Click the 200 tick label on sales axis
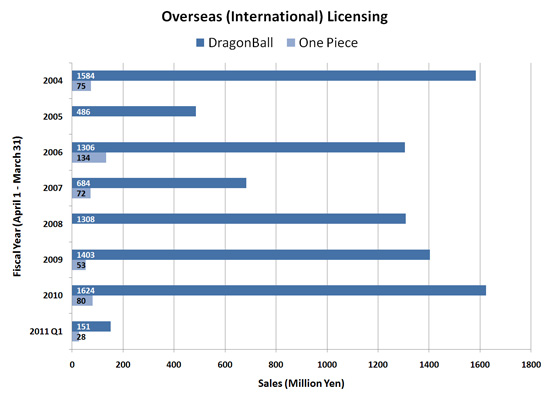 point(123,365)
